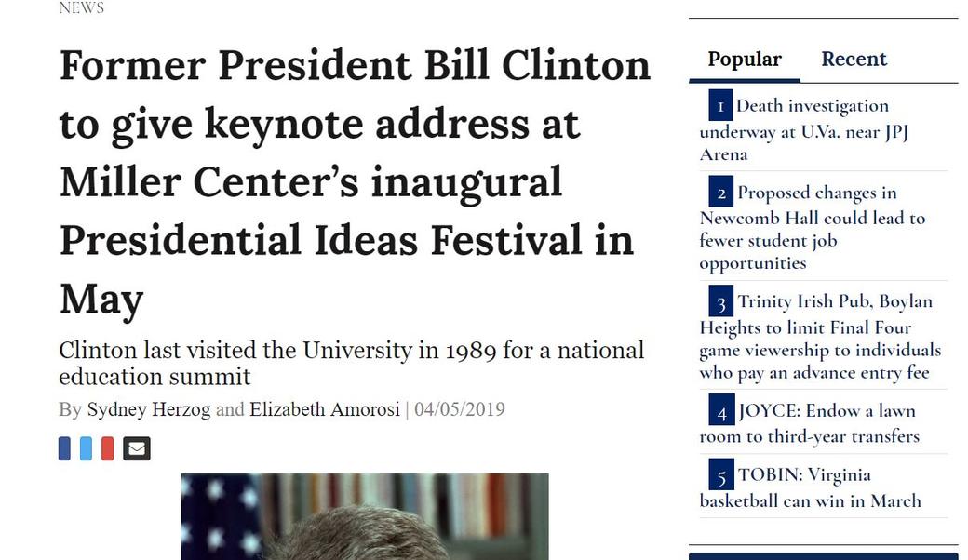The width and height of the screenshot is (968, 560).
Task: Switch to the Recent tab
Action: click(x=854, y=60)
